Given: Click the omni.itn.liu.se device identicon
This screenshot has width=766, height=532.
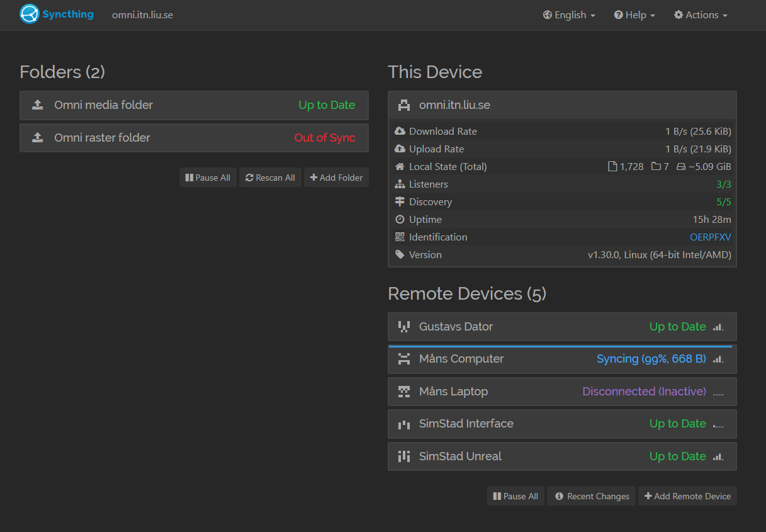Looking at the screenshot, I should [x=404, y=105].
